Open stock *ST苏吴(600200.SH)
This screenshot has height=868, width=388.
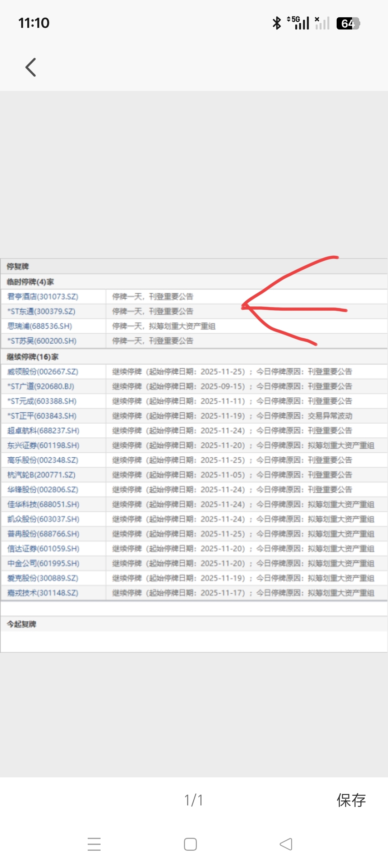pos(42,341)
